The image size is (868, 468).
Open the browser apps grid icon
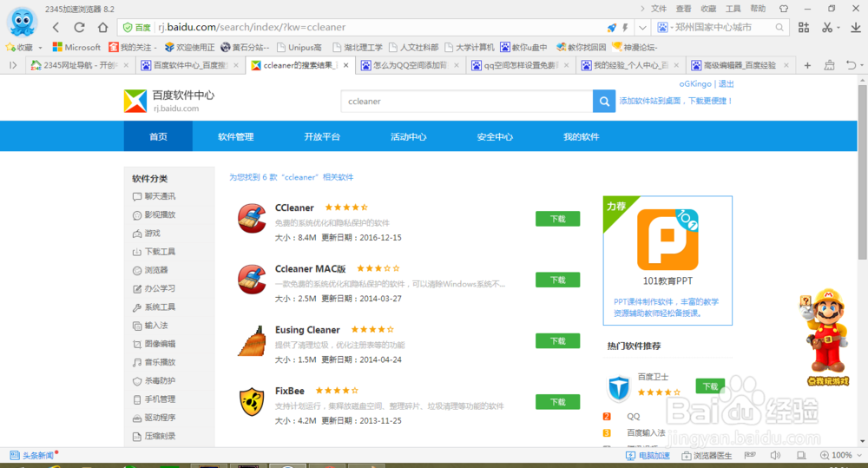pyautogui.click(x=804, y=27)
